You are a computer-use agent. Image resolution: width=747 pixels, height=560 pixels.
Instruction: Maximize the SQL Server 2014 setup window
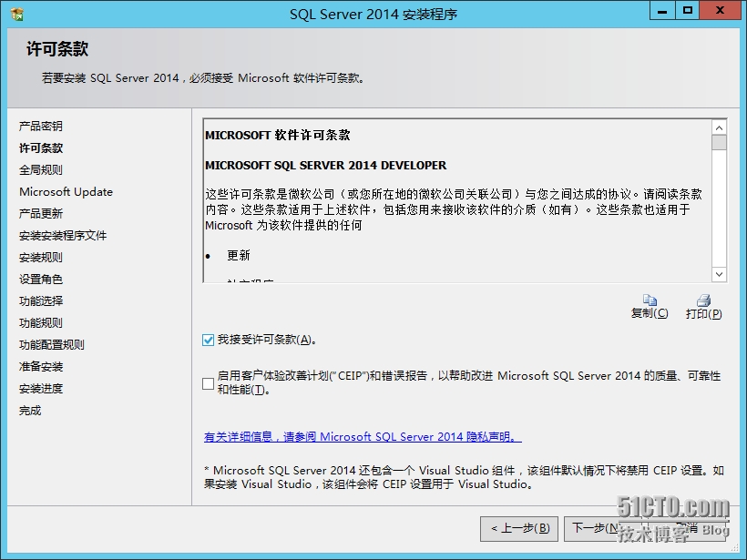pyautogui.click(x=687, y=11)
